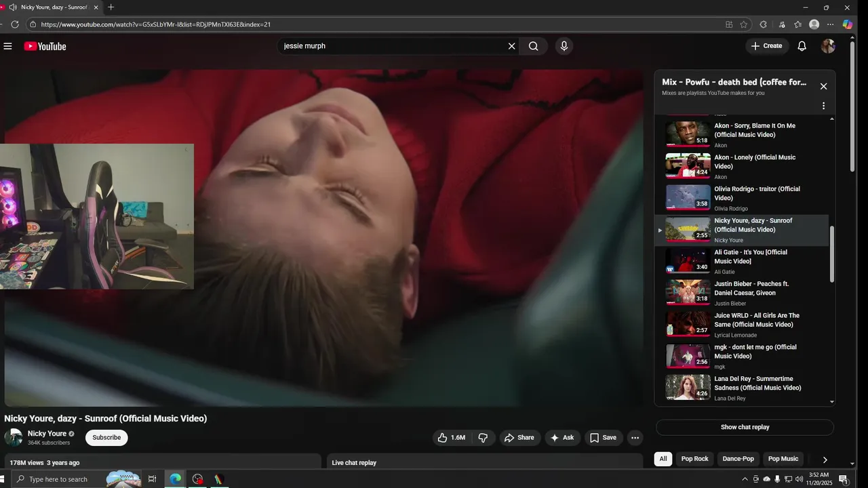Show more filter chips with right chevron
Image resolution: width=868 pixels, height=488 pixels.
point(825,460)
